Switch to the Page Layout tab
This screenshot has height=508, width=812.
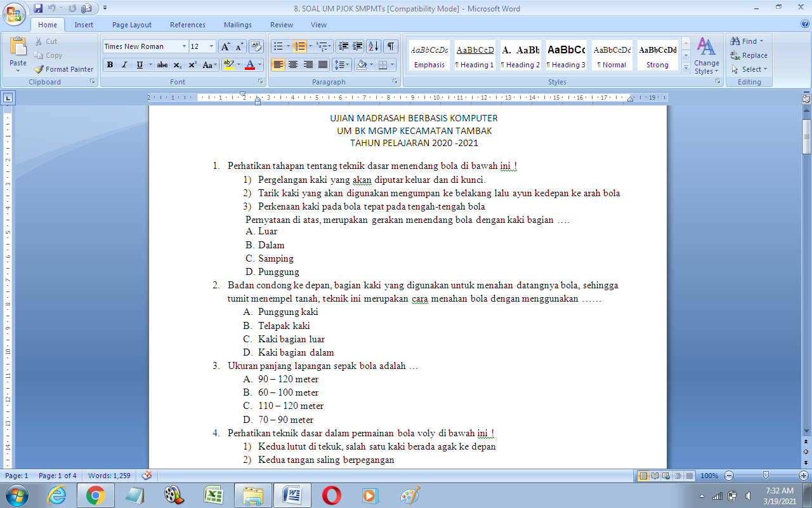(x=132, y=25)
